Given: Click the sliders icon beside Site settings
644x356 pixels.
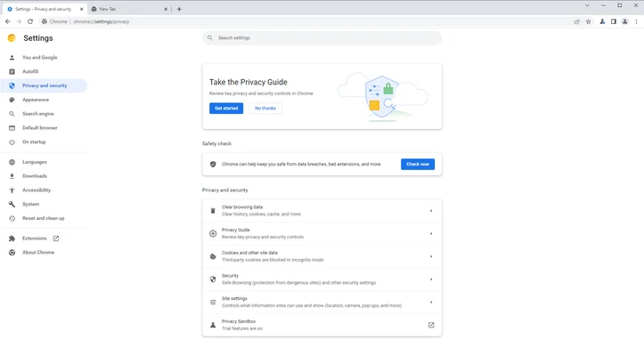Looking at the screenshot, I should 213,303.
